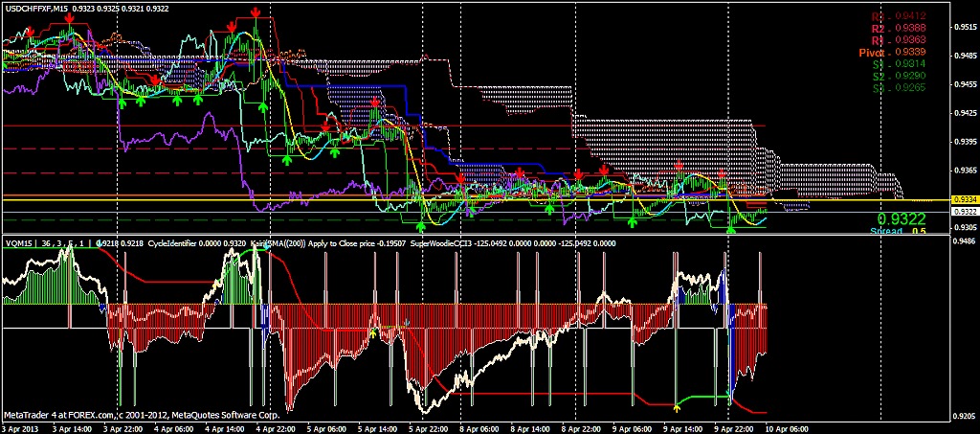This screenshot has height=434, width=980.
Task: Click the USDCHFFXF,M15 chart symbol label
Action: pyautogui.click(x=36, y=11)
